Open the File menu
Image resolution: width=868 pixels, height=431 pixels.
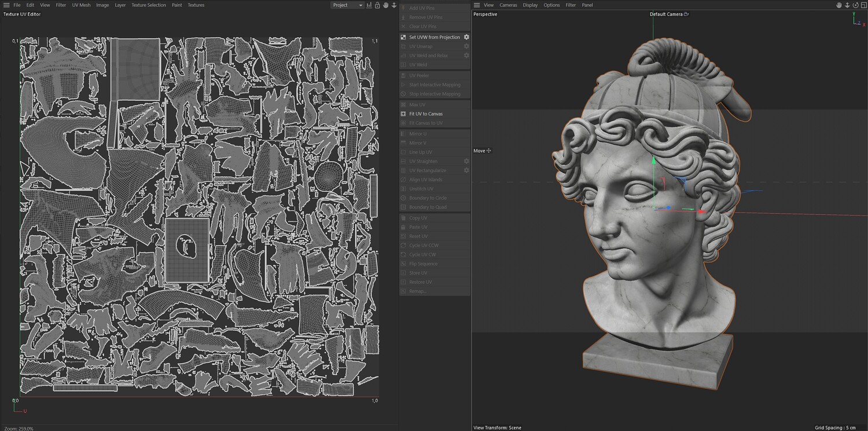click(x=17, y=5)
